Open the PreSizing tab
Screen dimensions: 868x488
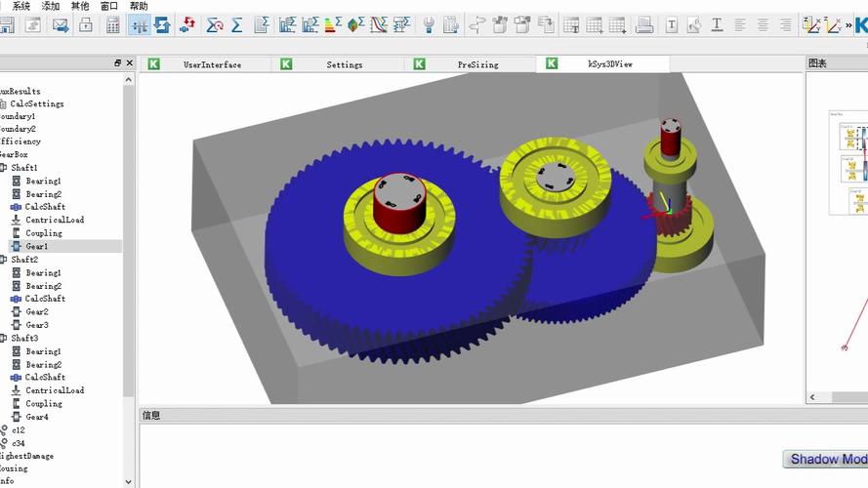point(477,64)
